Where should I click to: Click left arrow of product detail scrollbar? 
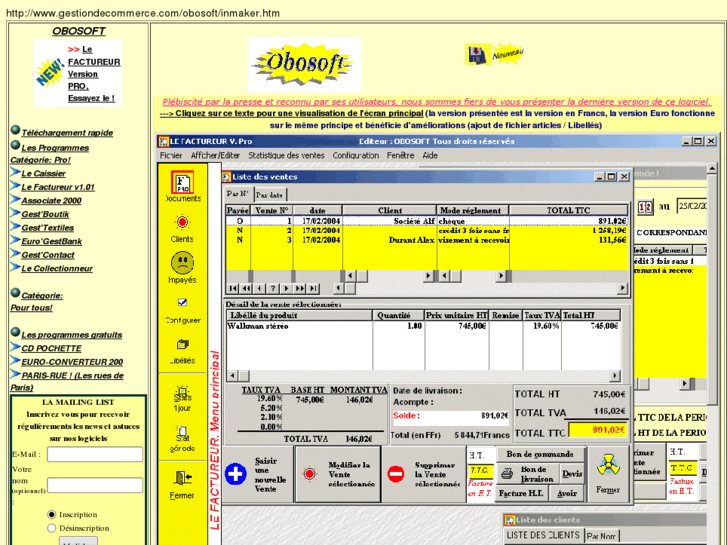(233, 376)
